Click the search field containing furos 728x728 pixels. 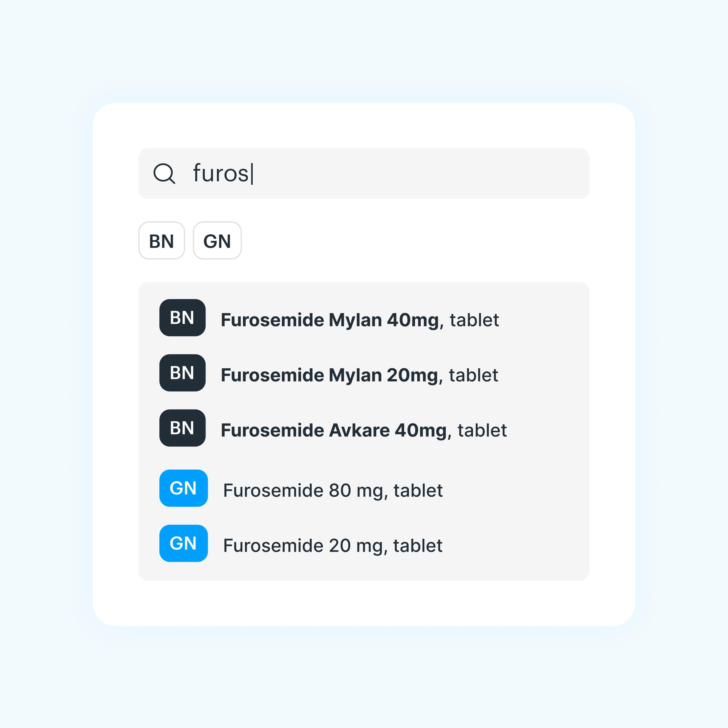(364, 173)
